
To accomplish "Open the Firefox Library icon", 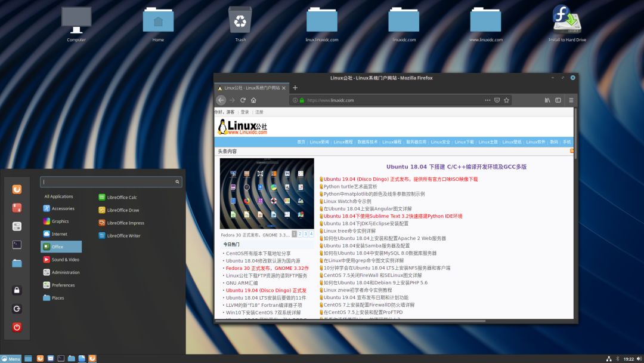I will pyautogui.click(x=547, y=100).
